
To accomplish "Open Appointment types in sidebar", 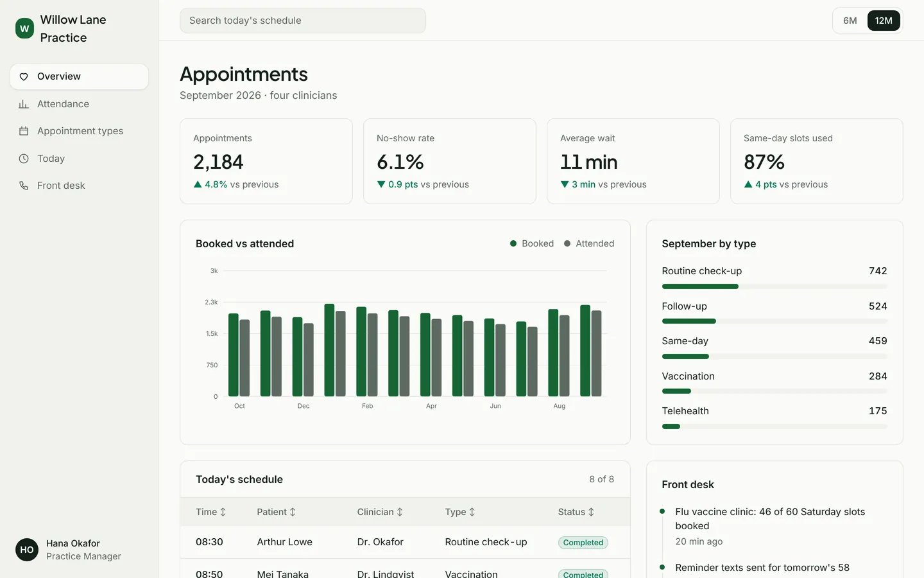I will (79, 131).
